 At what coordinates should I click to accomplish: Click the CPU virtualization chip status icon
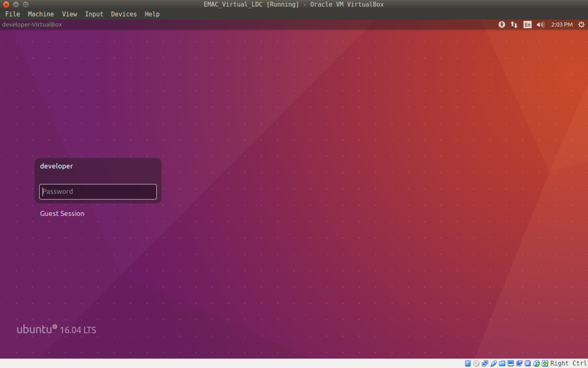pos(528,364)
